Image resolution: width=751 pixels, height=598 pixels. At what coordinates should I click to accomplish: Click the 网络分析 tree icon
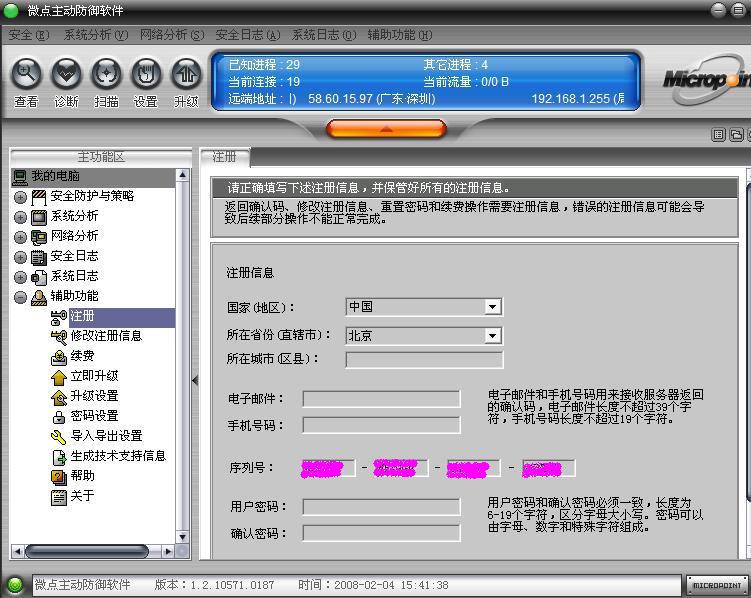pos(39,237)
